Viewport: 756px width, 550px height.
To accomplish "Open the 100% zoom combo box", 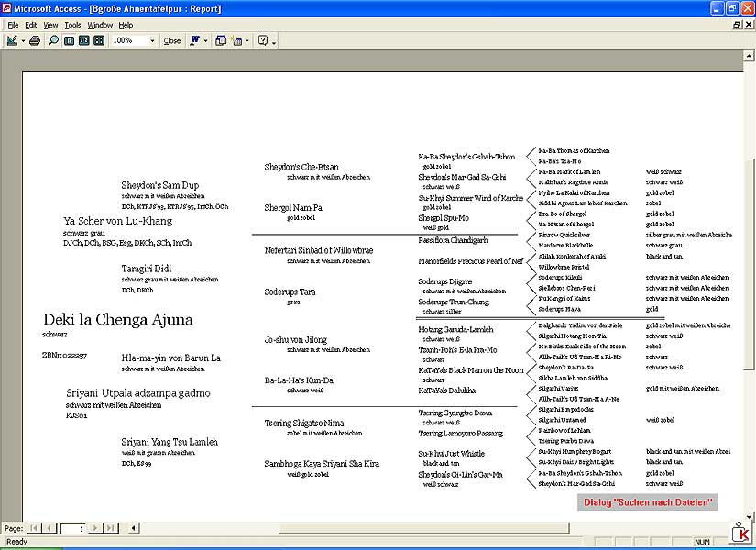I will [x=134, y=40].
